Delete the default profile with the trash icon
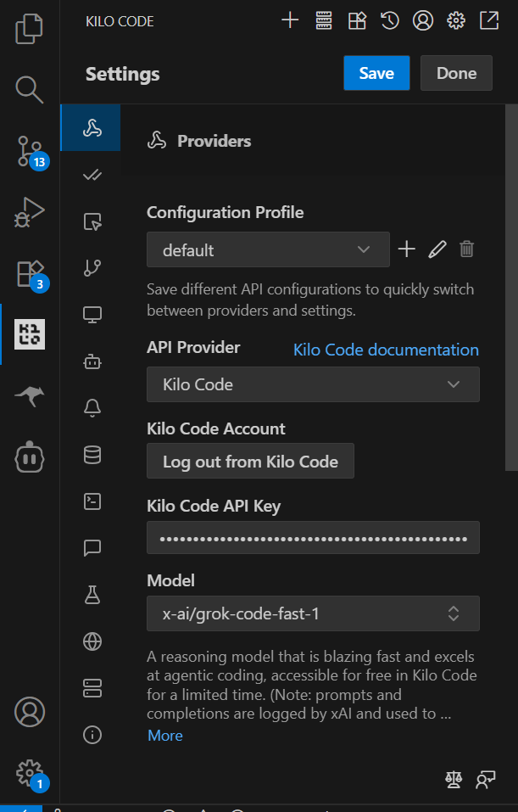 466,249
